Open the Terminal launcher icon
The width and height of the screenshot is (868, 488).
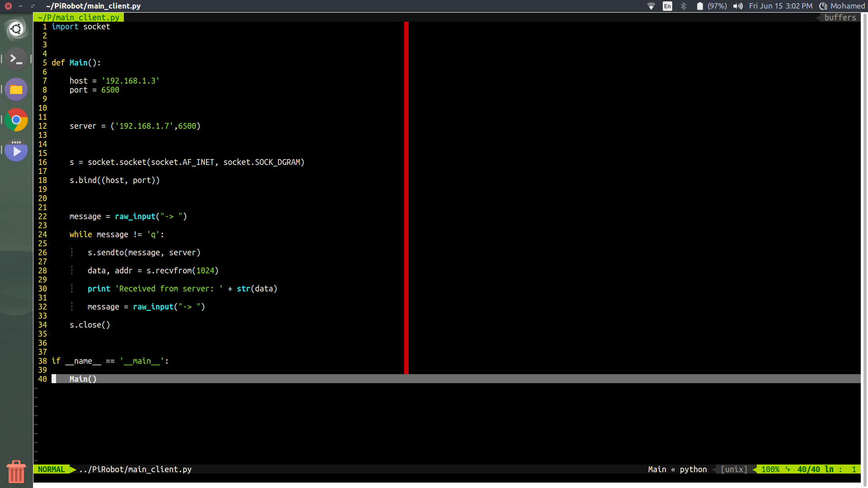point(16,59)
